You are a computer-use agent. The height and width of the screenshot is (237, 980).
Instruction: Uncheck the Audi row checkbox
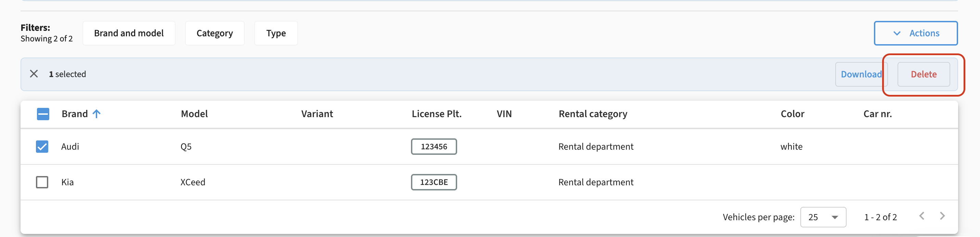point(42,147)
